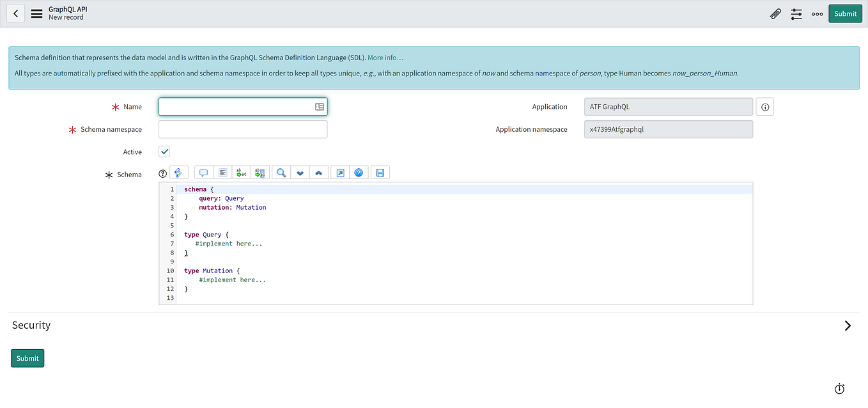Jump to the next match using down arrow

click(300, 172)
